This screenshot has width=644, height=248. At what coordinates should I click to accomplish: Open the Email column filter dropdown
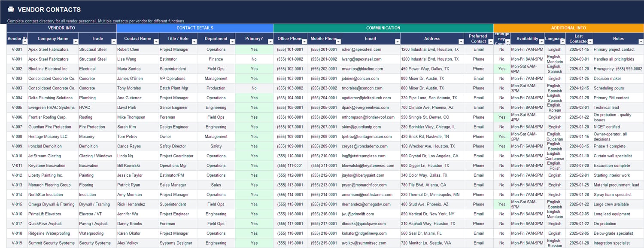click(397, 42)
